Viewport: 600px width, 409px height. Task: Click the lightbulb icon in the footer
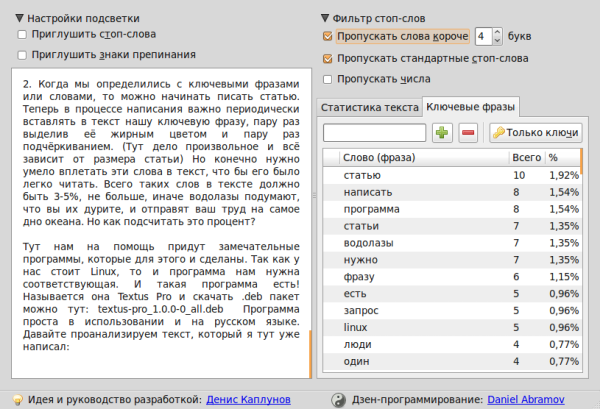coord(18,400)
